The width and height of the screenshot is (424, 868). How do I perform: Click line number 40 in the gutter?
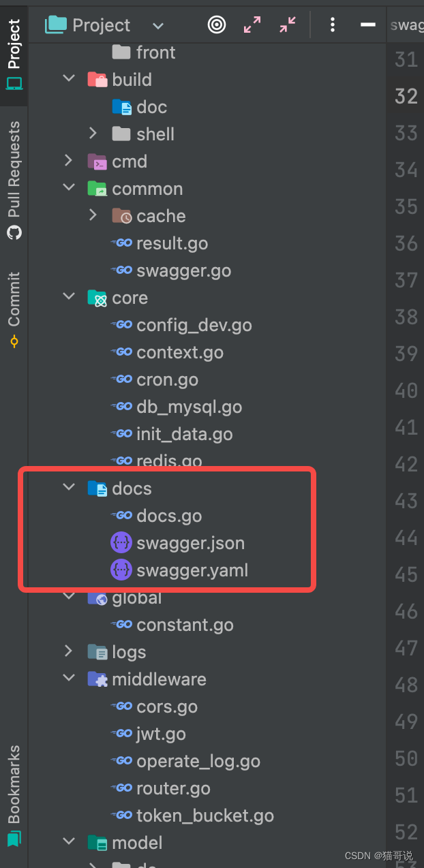point(408,390)
